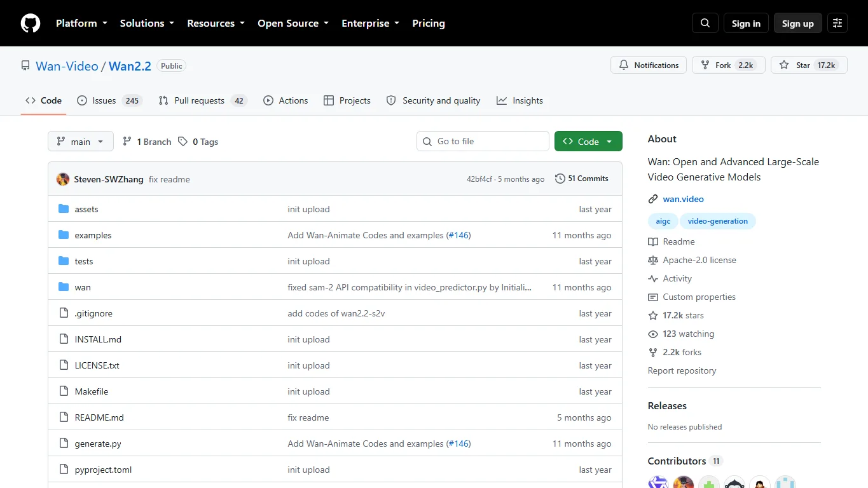View the 0 Tags link
The image size is (868, 488).
tap(198, 142)
